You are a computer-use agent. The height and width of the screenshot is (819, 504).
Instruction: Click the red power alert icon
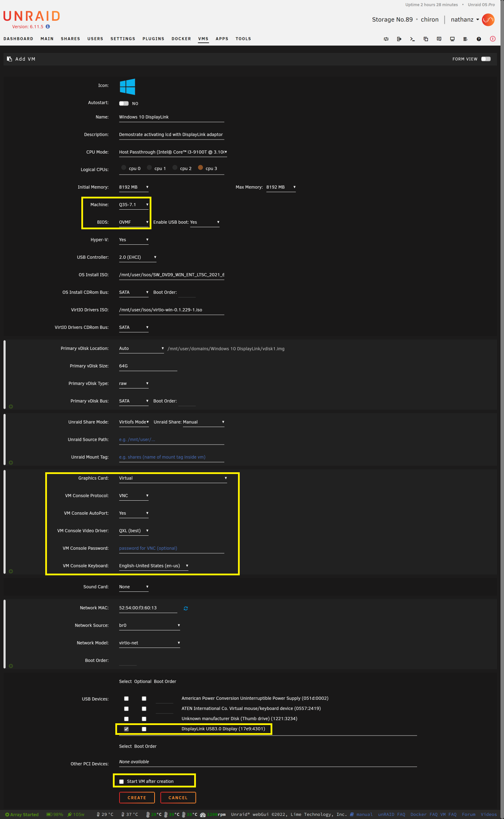point(492,39)
